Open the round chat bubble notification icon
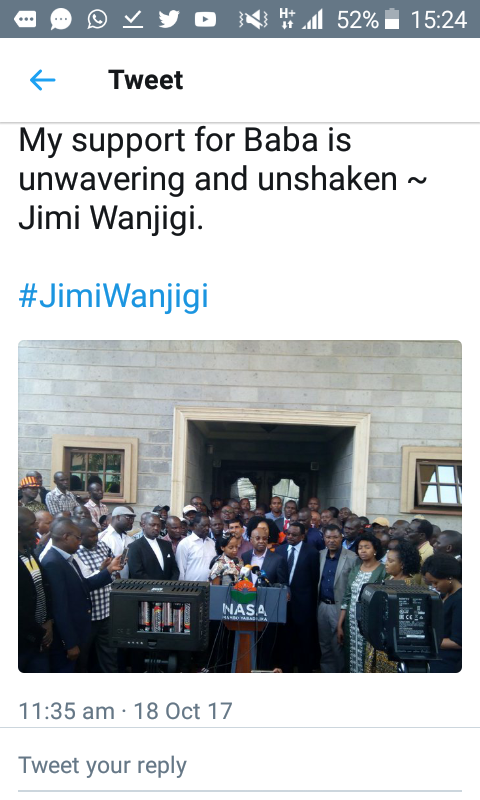 point(61,20)
